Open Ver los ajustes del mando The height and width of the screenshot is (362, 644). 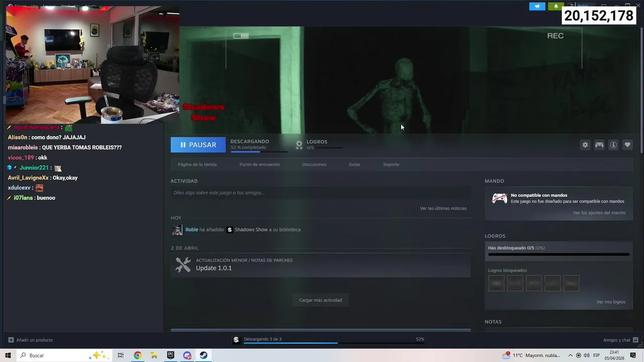pos(599,213)
